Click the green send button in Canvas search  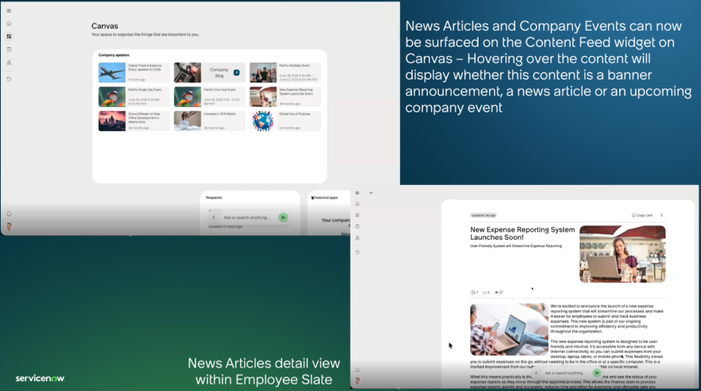click(x=283, y=218)
